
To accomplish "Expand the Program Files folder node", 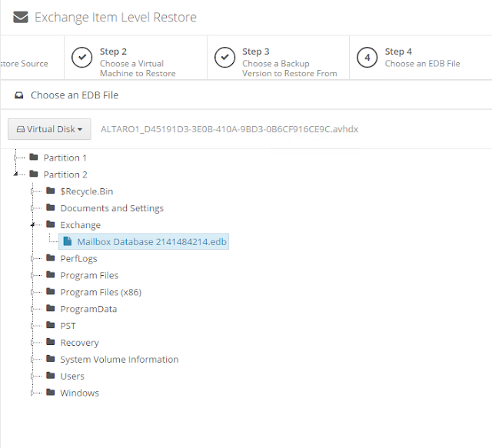I will click(33, 275).
